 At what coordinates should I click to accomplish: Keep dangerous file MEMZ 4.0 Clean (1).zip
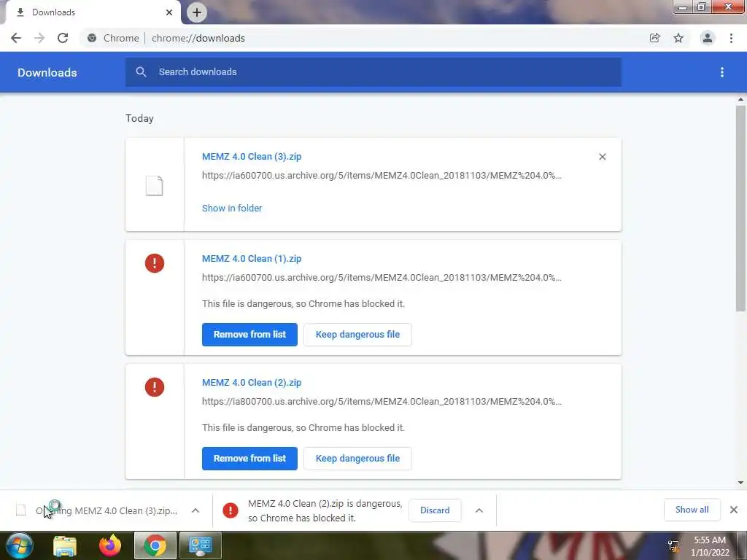click(357, 334)
